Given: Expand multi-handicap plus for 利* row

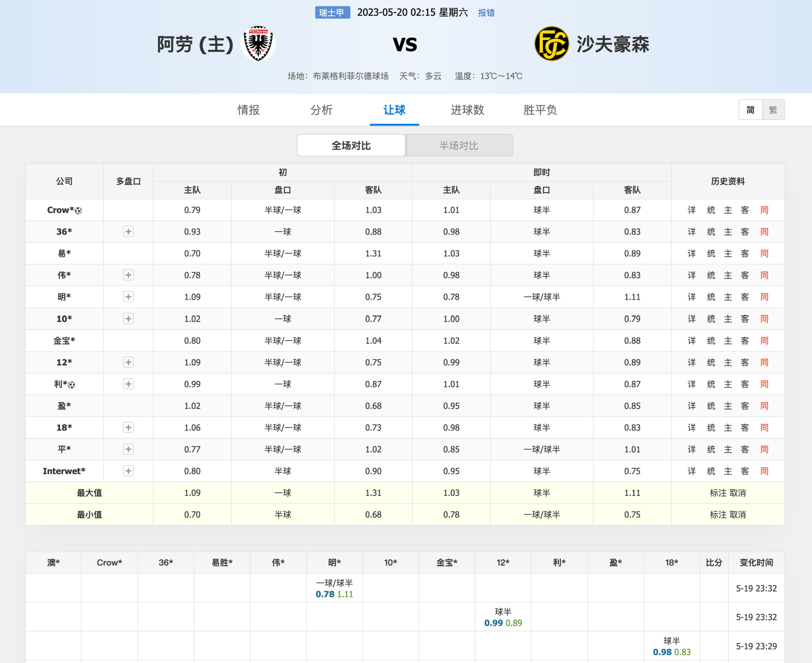Looking at the screenshot, I should 128,384.
